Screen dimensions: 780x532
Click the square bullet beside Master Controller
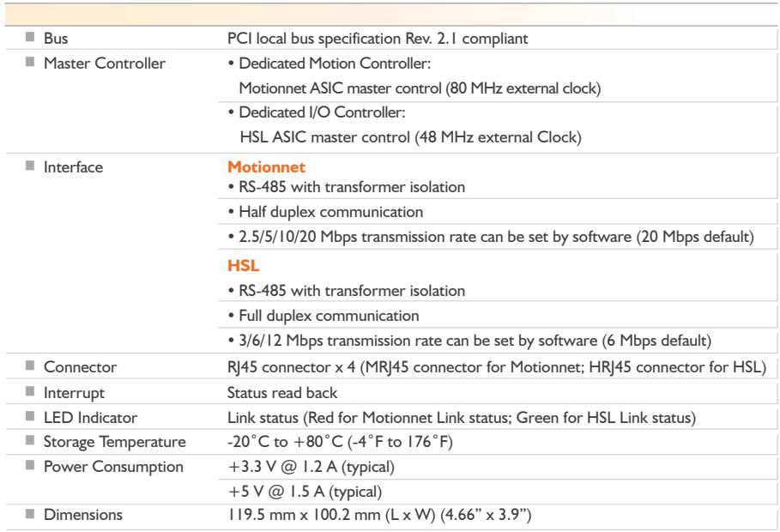[x=30, y=62]
